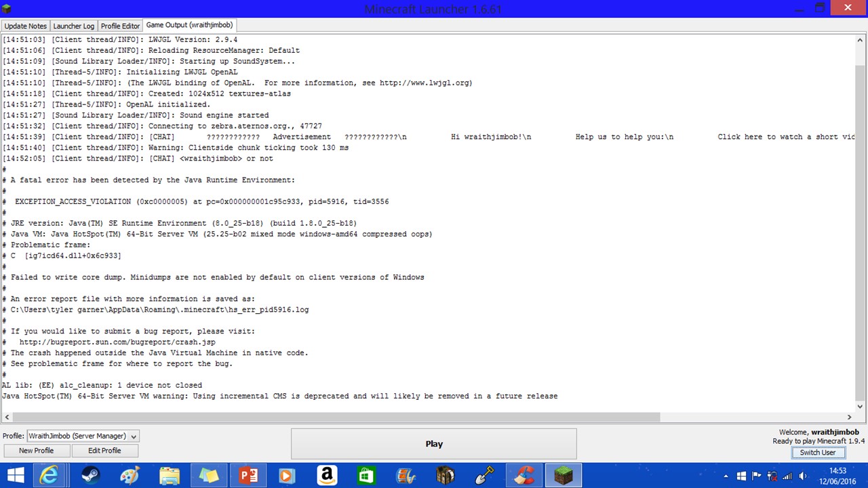Open Sticky Notes in the taskbar
This screenshot has width=868, height=488.
[209, 475]
